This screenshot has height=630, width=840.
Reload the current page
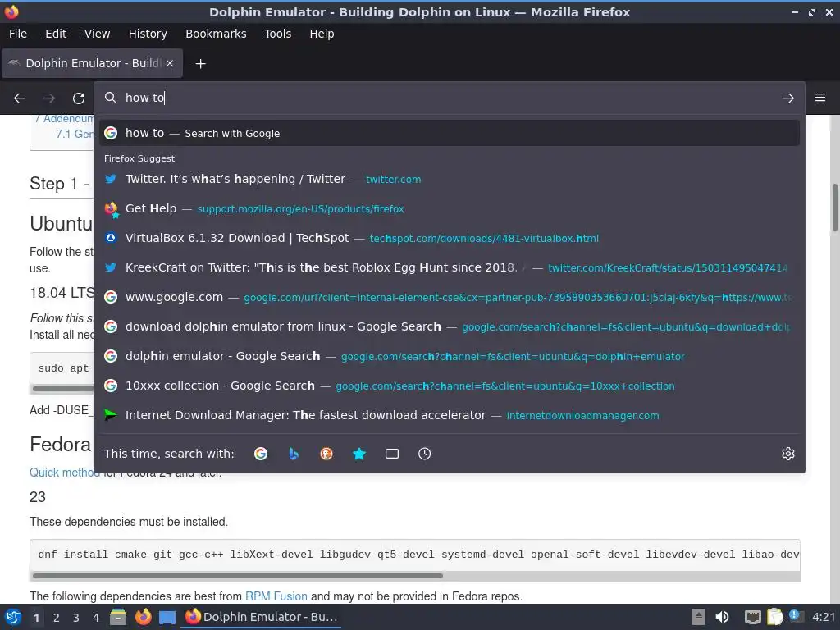79,98
